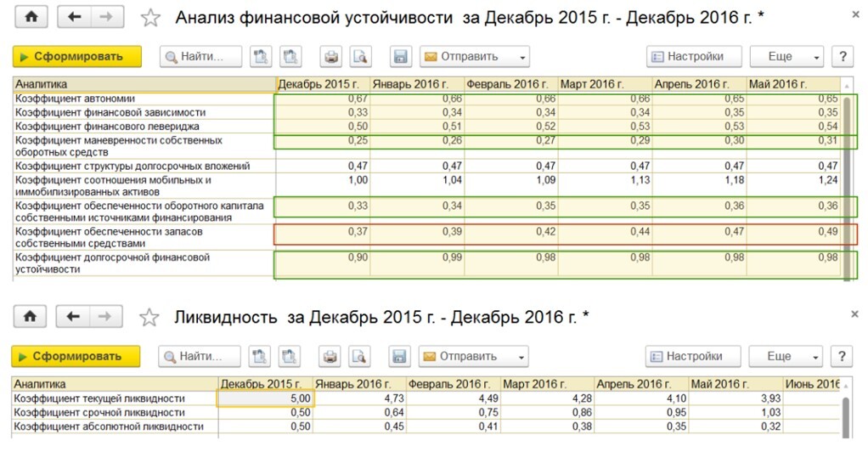Expand the Еще menu in the Ликвидность report

tap(786, 357)
